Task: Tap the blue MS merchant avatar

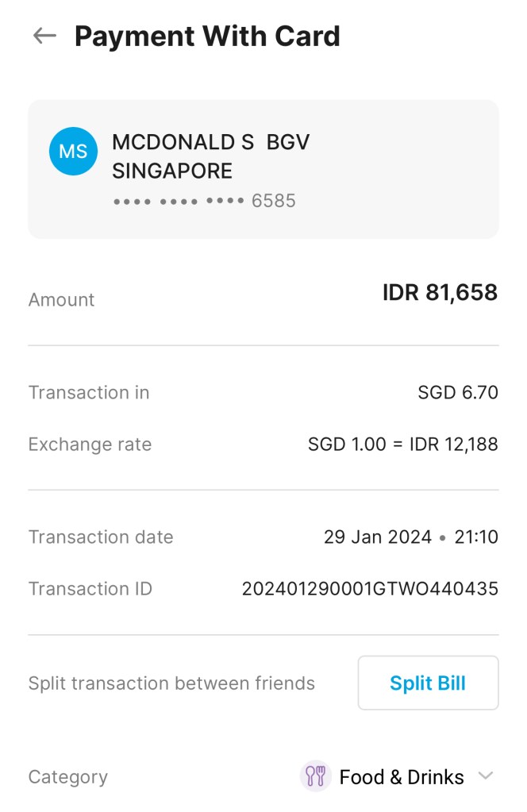Action: (73, 151)
